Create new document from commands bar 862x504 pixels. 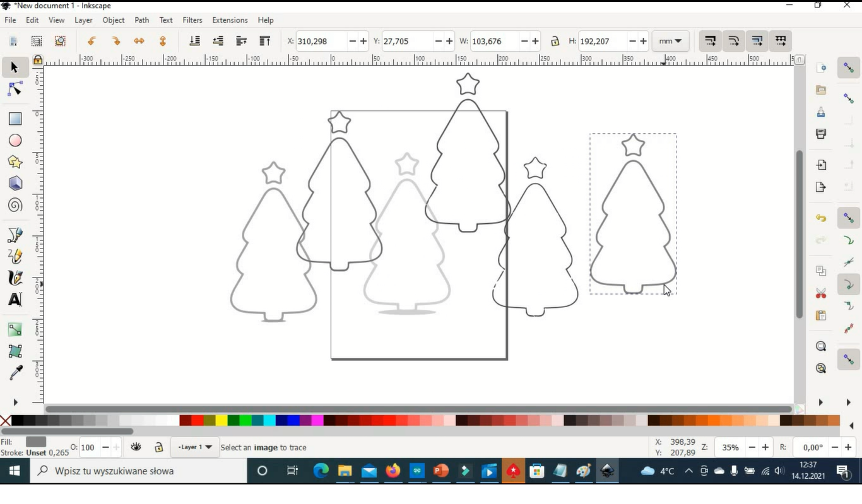(821, 67)
